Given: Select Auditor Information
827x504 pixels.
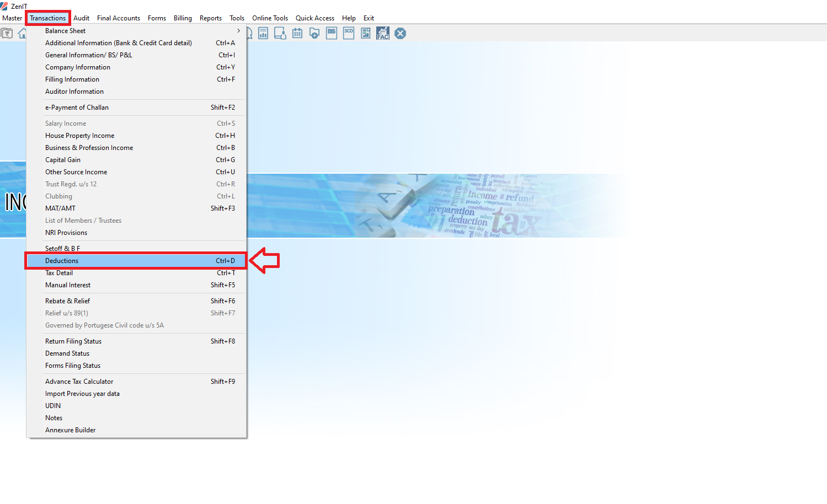Looking at the screenshot, I should tap(136, 92).
